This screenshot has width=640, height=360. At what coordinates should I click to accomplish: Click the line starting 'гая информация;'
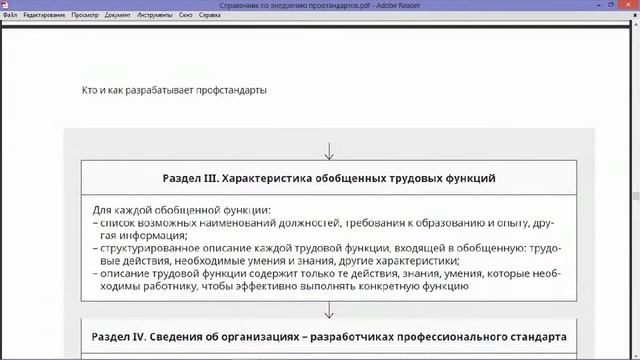(144, 236)
